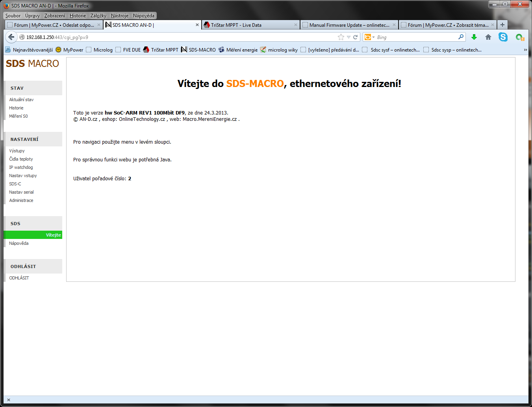Open TriStar MPPT bookmark
The width and height of the screenshot is (532, 407).
161,50
